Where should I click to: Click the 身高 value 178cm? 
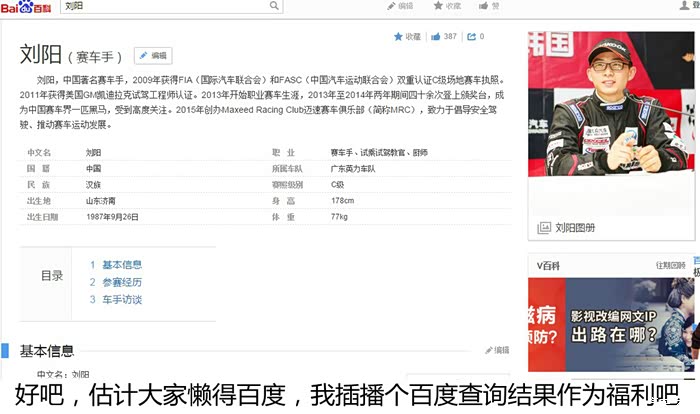(342, 201)
